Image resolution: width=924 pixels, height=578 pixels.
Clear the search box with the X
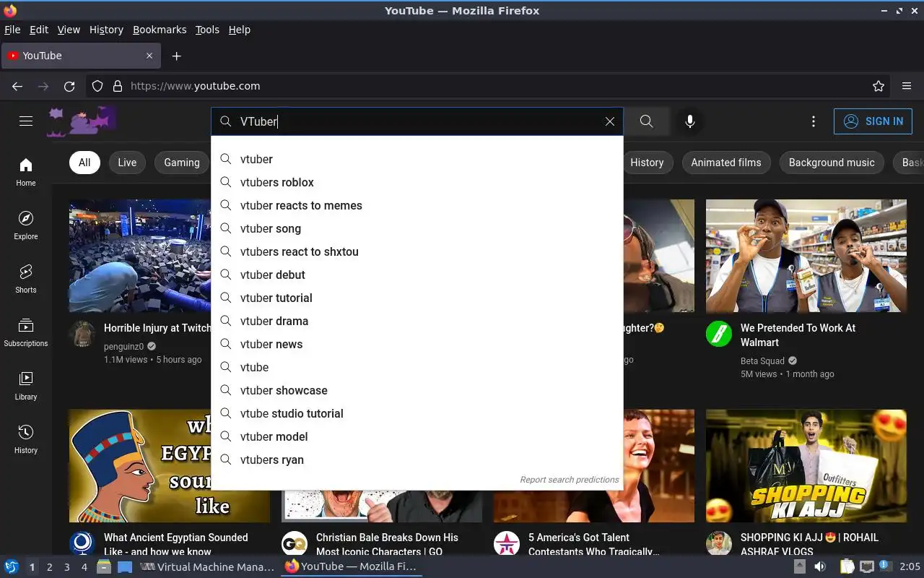coord(610,121)
